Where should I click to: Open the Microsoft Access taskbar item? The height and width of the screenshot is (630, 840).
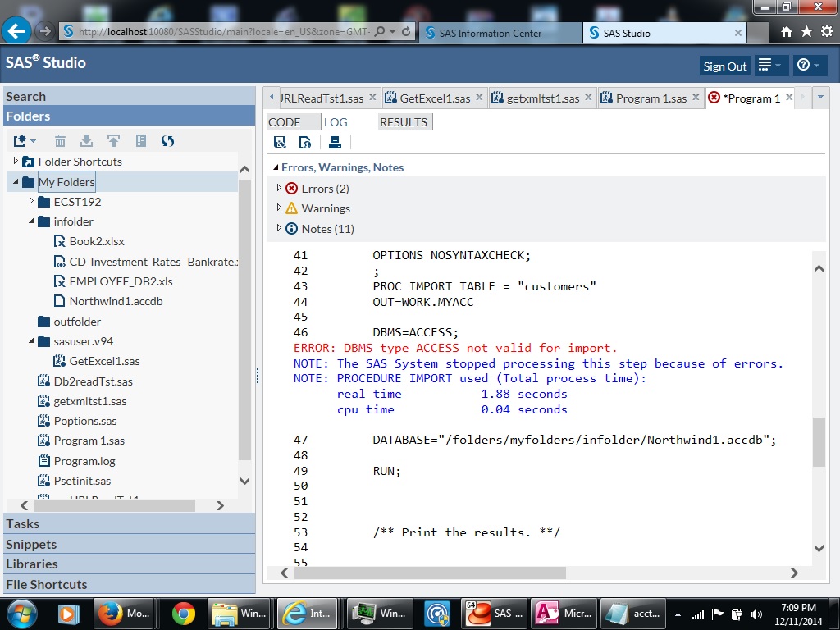tap(563, 614)
